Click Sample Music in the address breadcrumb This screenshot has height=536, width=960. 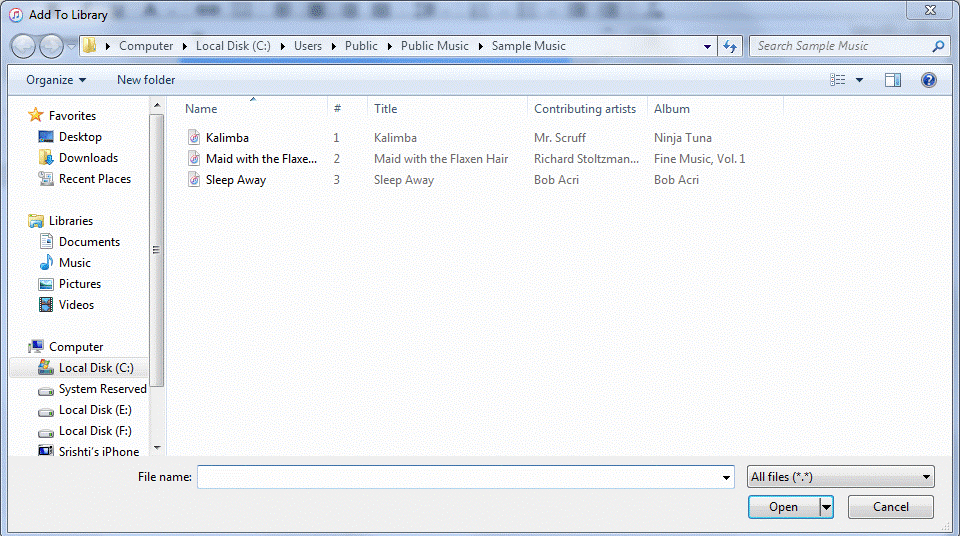[528, 46]
